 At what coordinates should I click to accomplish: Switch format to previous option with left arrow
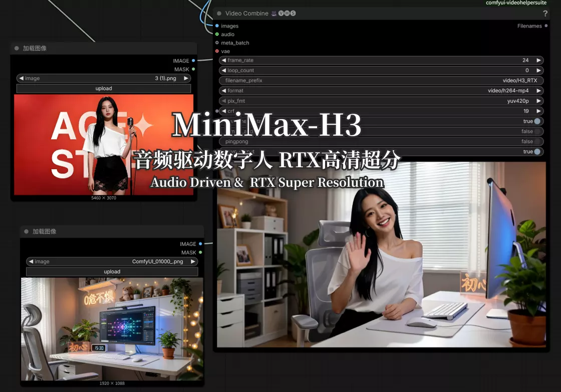tap(223, 91)
